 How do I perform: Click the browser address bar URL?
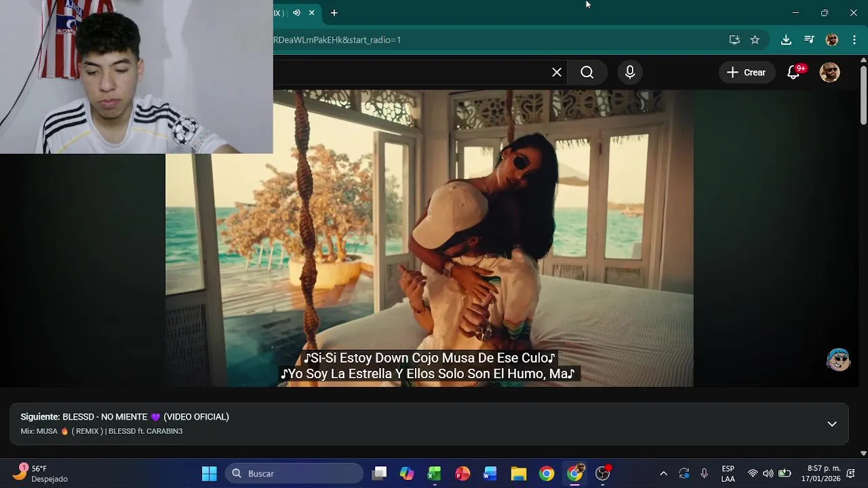click(337, 40)
